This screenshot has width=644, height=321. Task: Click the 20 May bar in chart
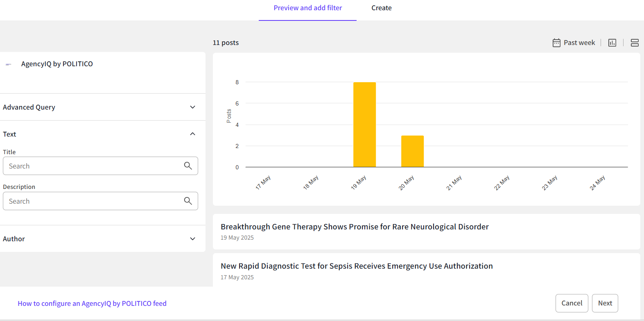412,151
